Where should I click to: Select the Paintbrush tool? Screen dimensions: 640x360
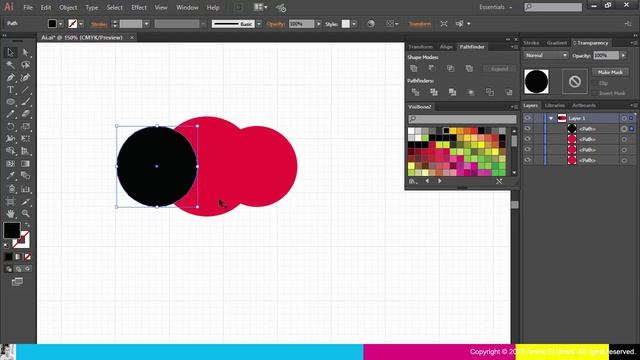tap(25, 102)
